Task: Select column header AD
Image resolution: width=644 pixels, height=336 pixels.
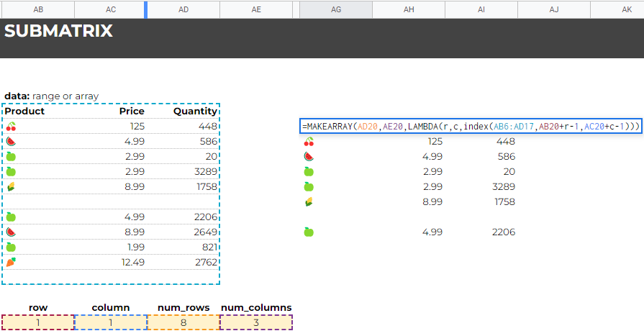Action: [x=183, y=9]
